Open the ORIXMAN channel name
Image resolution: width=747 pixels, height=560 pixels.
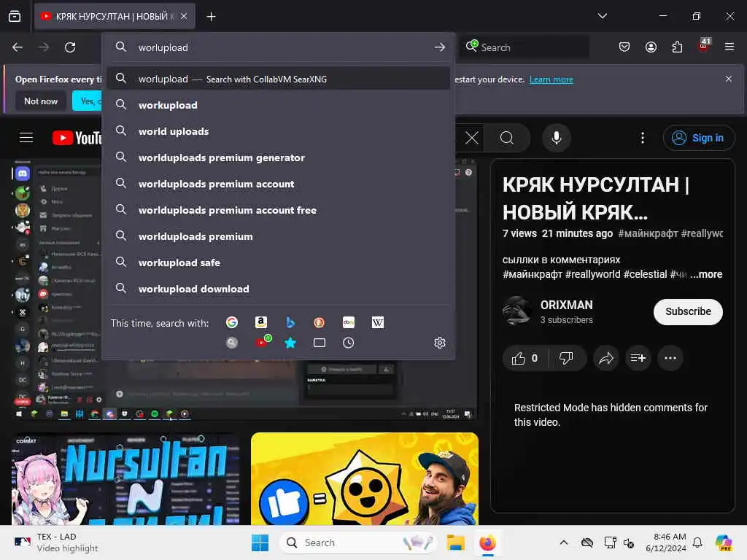(x=566, y=305)
